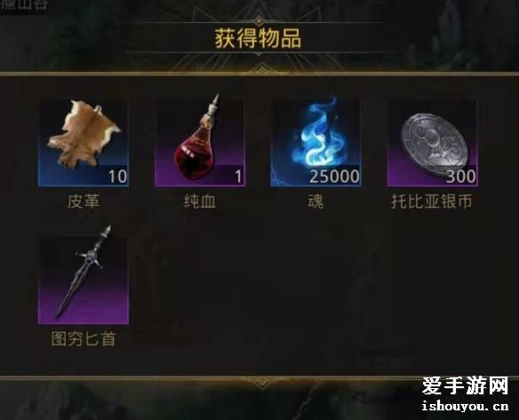This screenshot has height=420, width=519.
Task: Tap the quantity 1 on pure blood
Action: pos(239,177)
